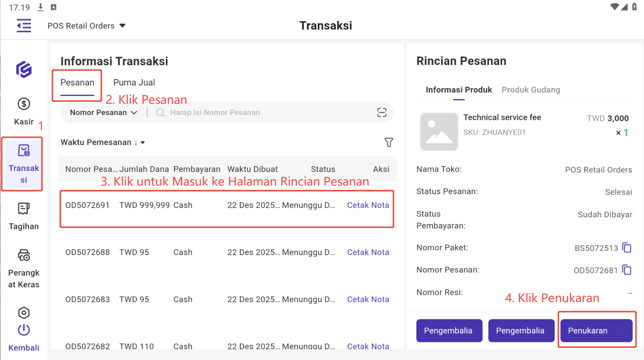The image size is (644, 360).
Task: Collapse the sidebar menu icon
Action: click(x=24, y=26)
